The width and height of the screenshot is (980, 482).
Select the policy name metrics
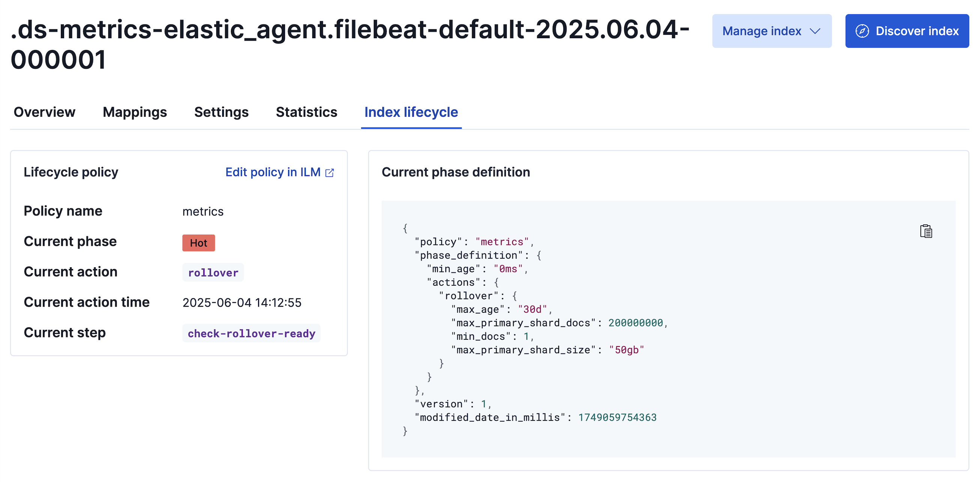[x=203, y=211]
